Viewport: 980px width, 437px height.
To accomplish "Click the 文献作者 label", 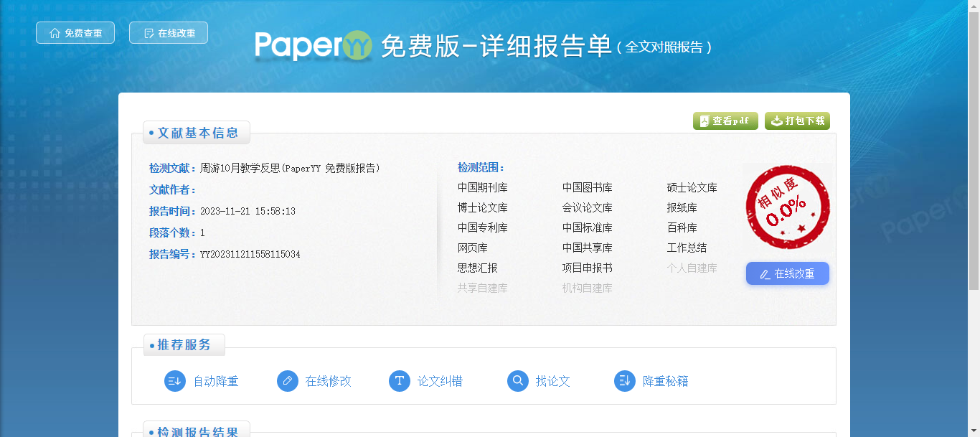I will 173,190.
